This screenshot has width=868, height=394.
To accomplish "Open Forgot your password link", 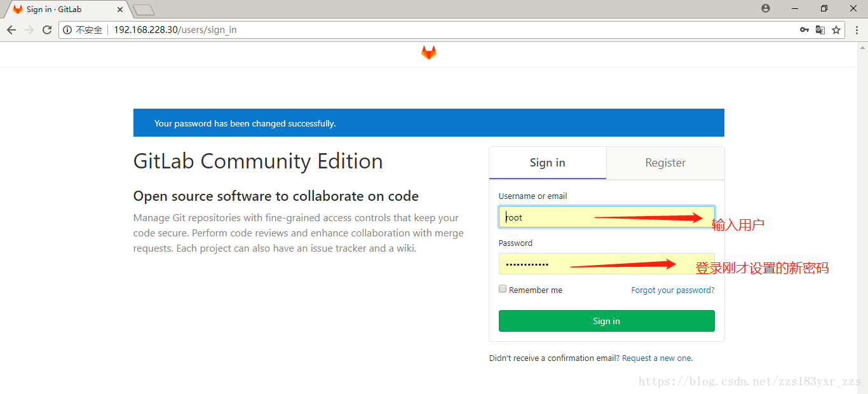I will (673, 290).
